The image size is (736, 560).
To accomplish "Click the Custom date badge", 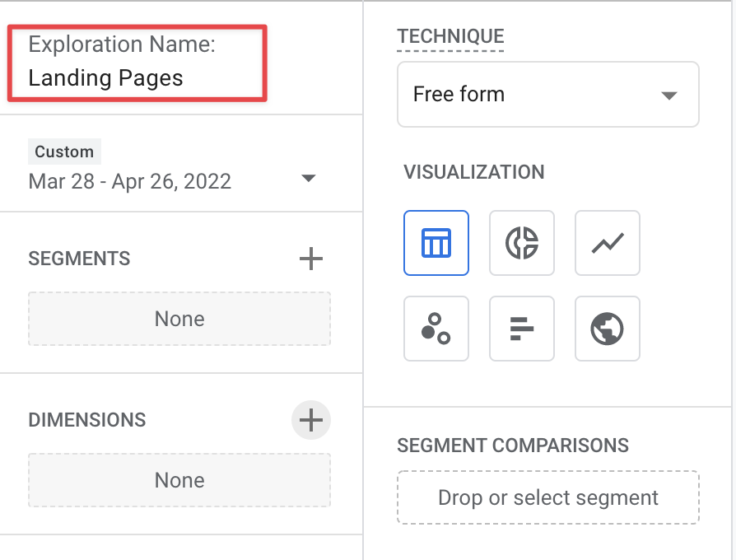I will pyautogui.click(x=64, y=152).
